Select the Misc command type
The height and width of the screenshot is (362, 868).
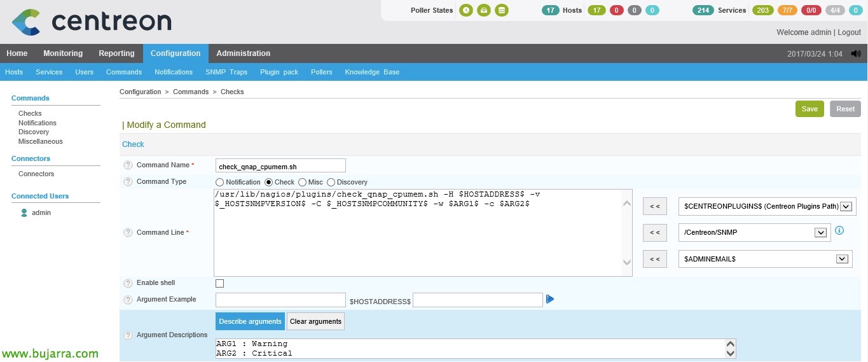(302, 183)
